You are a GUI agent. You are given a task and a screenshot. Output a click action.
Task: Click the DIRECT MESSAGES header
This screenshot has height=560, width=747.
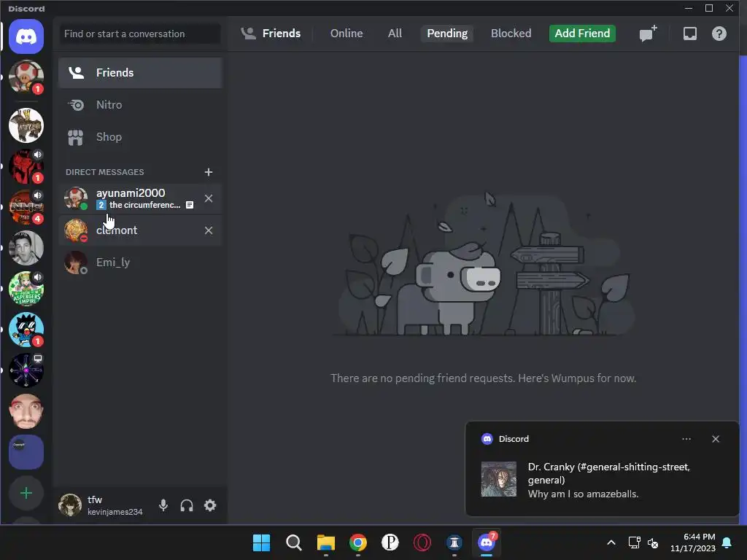(105, 172)
